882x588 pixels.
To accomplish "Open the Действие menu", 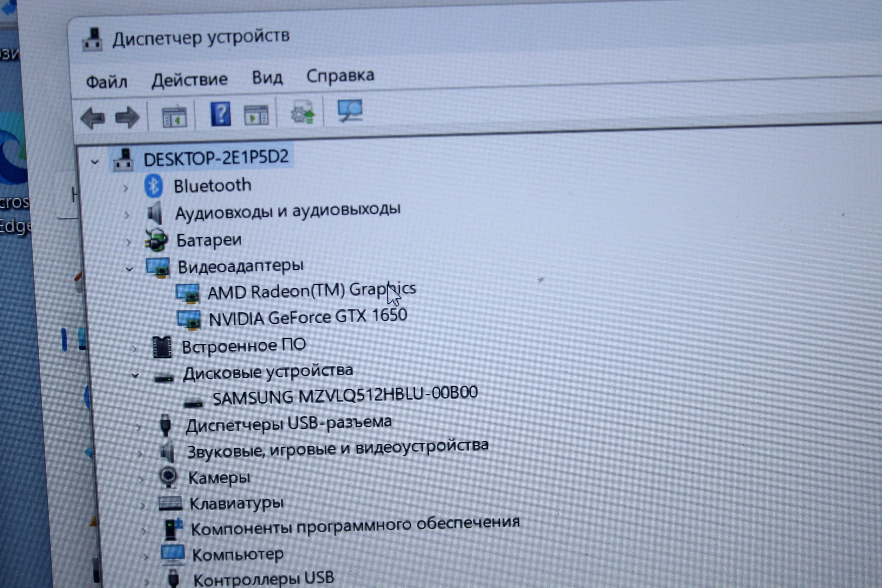I will pyautogui.click(x=190, y=80).
